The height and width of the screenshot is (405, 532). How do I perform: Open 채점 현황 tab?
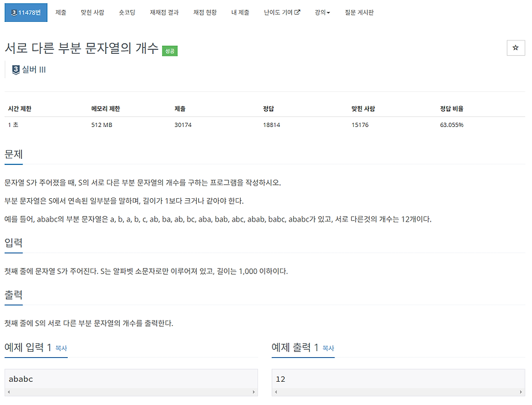[205, 13]
